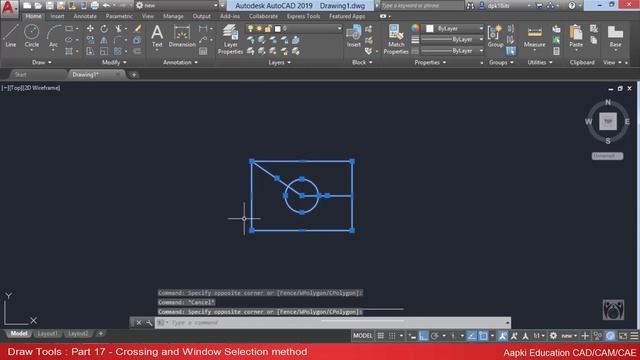The image size is (640, 360).
Task: Switch to the View ribbon tab
Action: (x=148, y=16)
